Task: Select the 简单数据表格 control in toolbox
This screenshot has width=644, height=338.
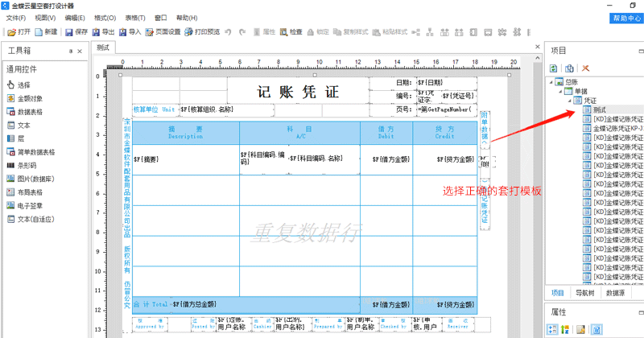Action: pyautogui.click(x=31, y=152)
